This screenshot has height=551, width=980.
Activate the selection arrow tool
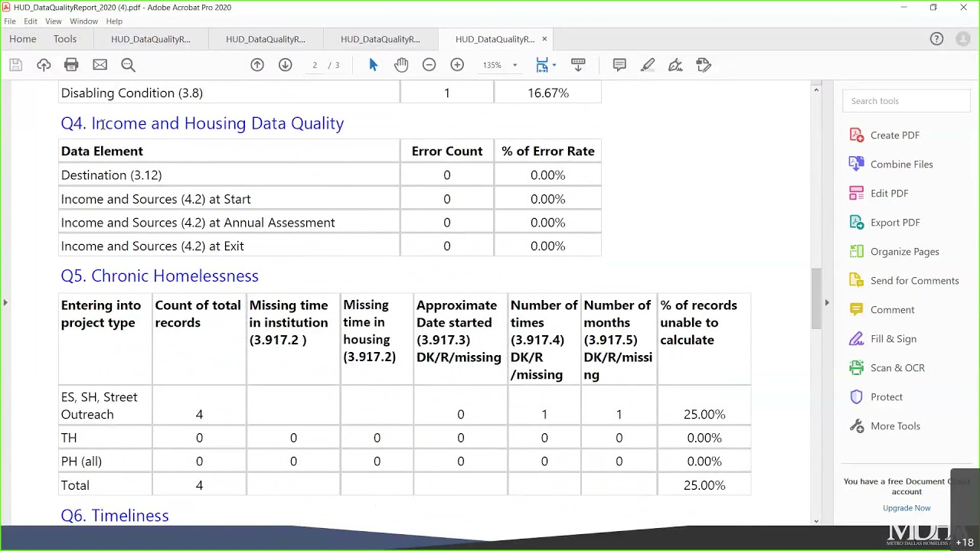coord(373,65)
